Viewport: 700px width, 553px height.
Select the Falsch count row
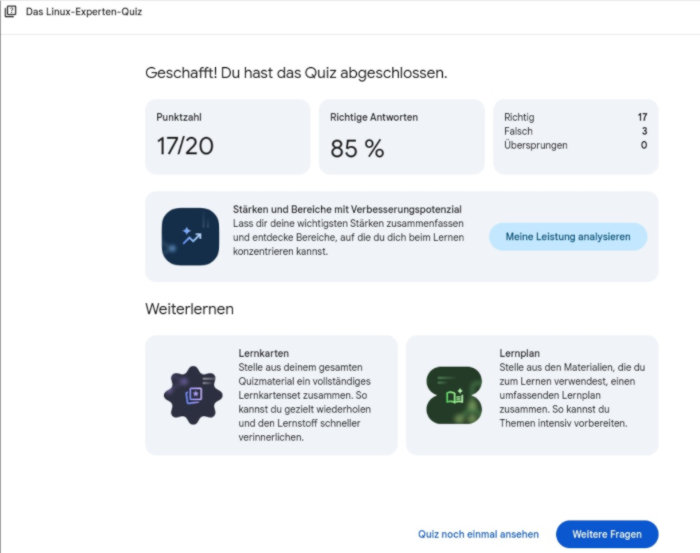[575, 131]
